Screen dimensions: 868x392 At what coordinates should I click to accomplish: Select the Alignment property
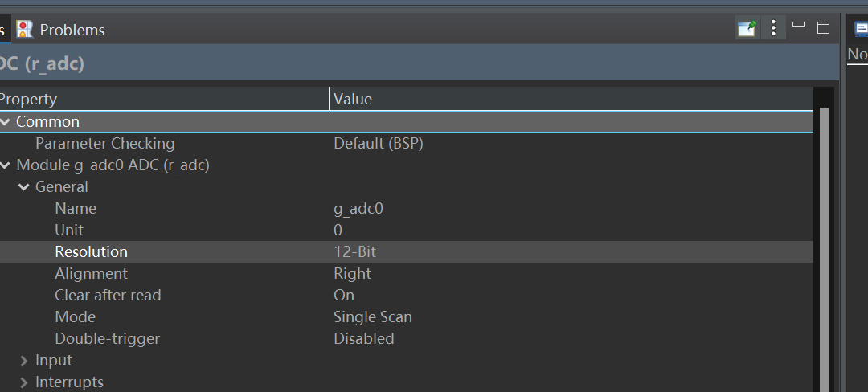click(92, 274)
